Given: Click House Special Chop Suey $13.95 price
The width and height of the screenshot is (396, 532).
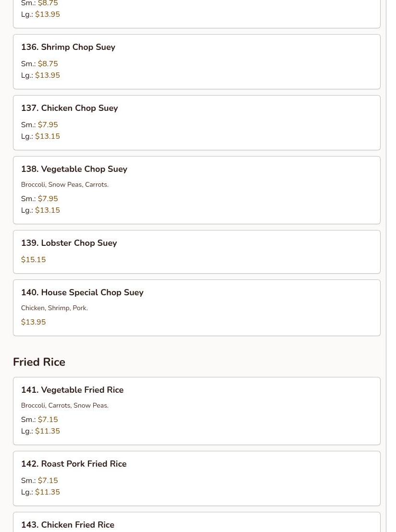Looking at the screenshot, I should click(x=33, y=322).
